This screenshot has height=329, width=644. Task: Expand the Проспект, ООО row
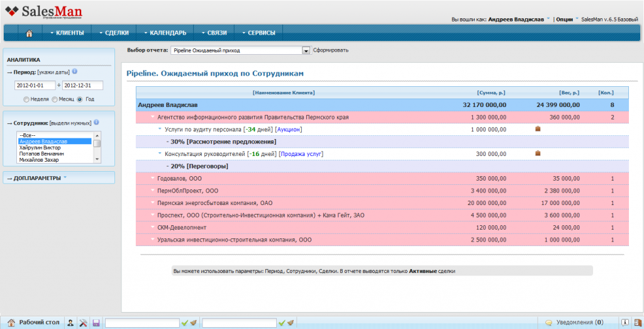[153, 215]
